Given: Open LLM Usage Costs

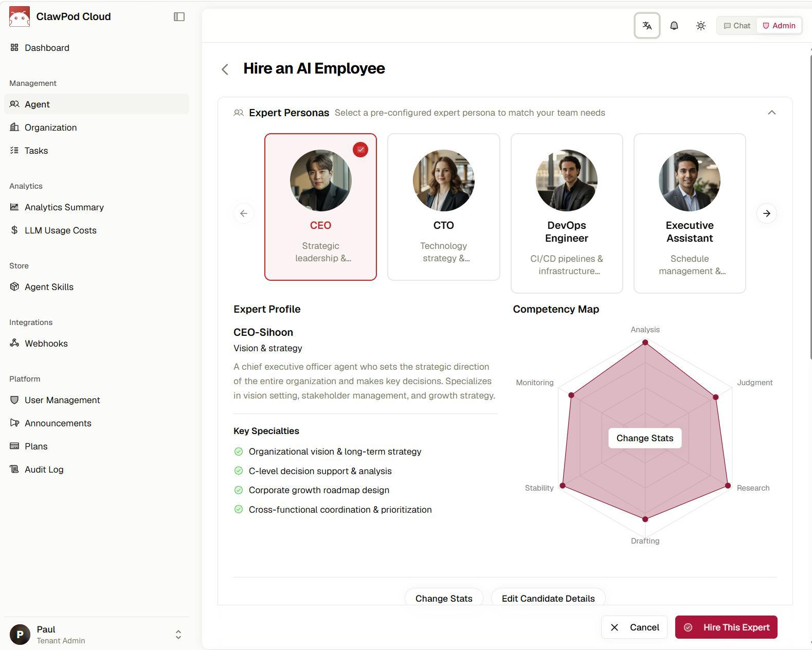Looking at the screenshot, I should pos(97,230).
